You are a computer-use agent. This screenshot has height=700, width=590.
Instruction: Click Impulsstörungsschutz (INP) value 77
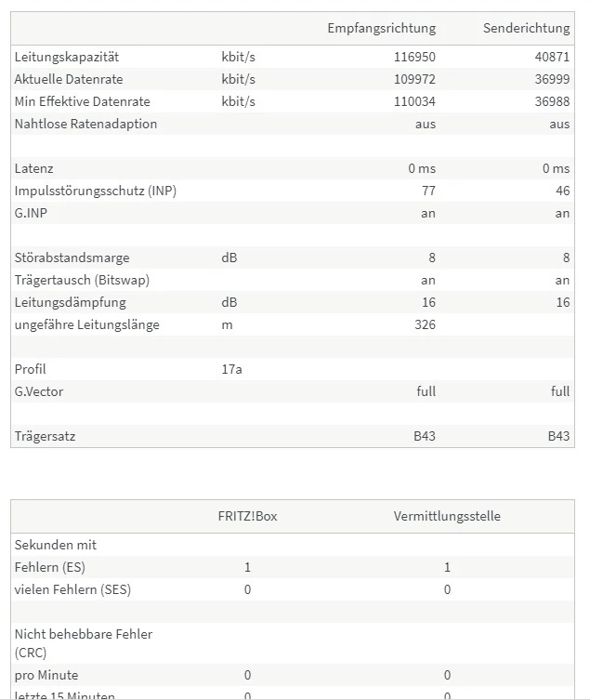pos(428,191)
